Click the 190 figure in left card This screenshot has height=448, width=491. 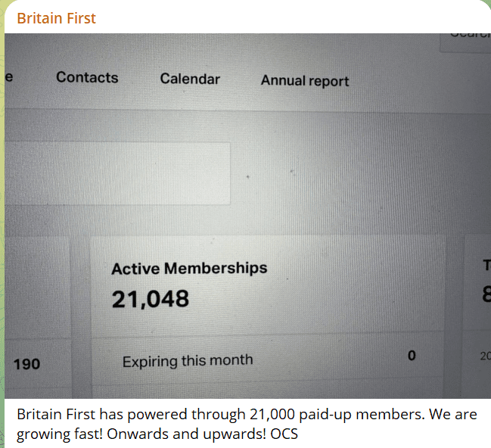tap(27, 364)
